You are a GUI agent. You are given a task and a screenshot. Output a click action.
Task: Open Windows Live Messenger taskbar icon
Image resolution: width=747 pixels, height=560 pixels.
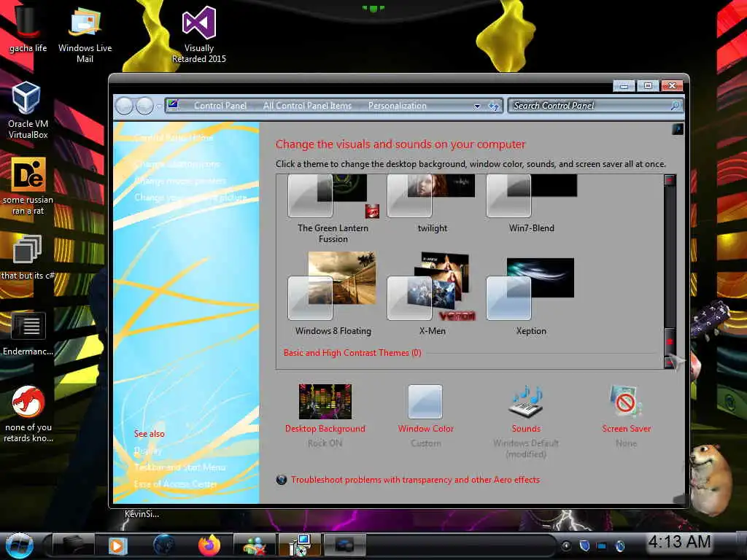(x=255, y=545)
